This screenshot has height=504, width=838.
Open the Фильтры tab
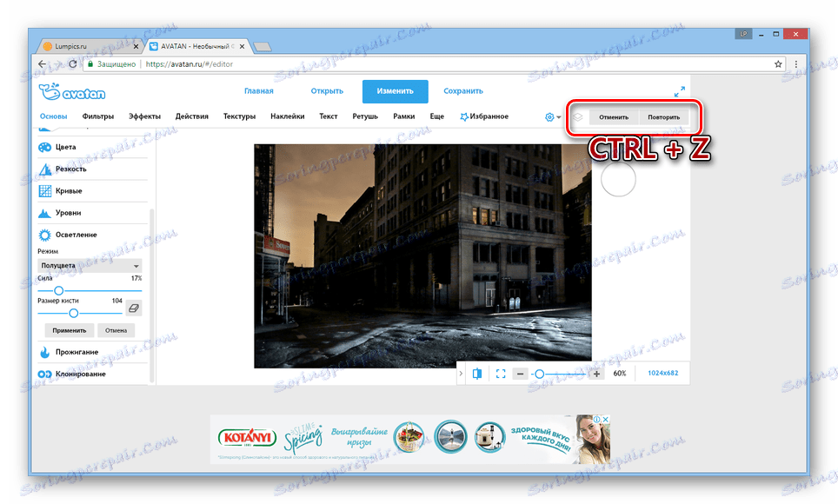coord(98,116)
